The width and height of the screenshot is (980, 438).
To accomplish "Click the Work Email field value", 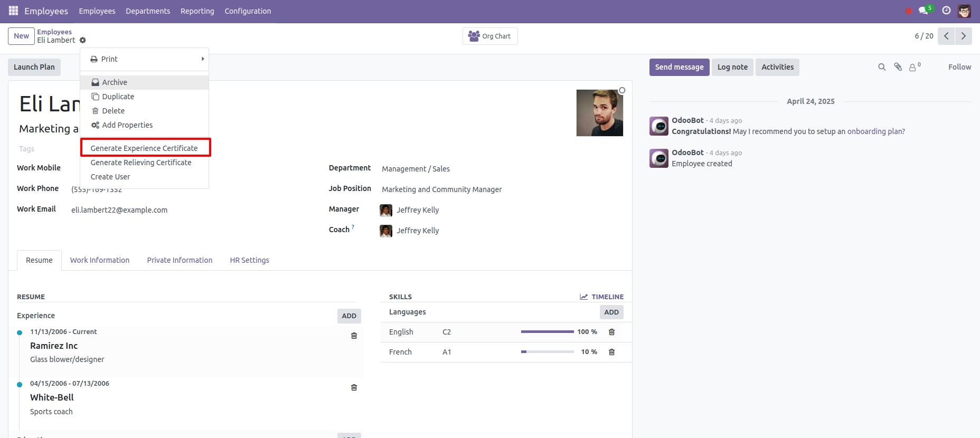I will (119, 210).
